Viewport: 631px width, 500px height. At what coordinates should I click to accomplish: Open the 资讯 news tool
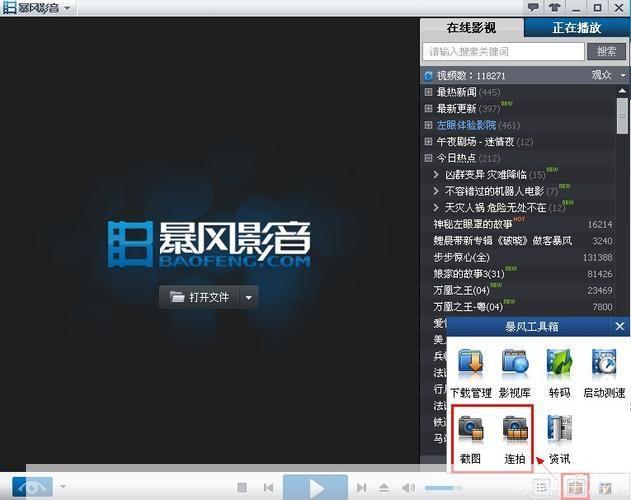point(559,439)
